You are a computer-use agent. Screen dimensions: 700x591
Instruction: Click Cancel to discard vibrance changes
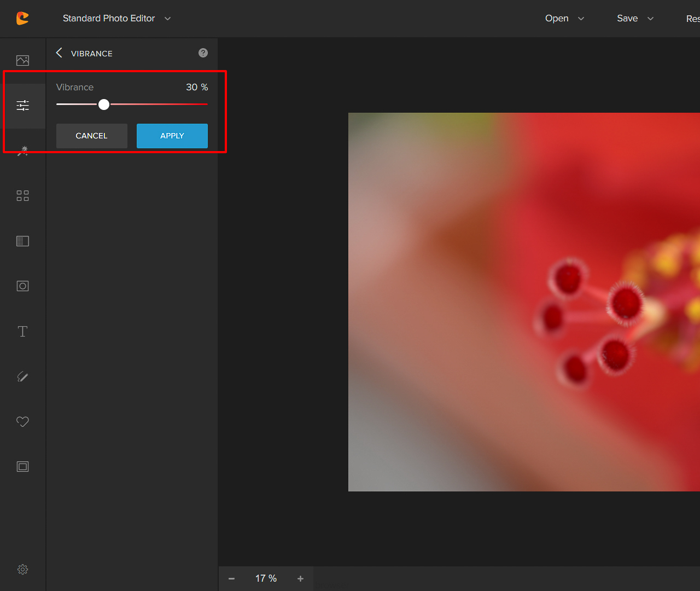(x=91, y=136)
